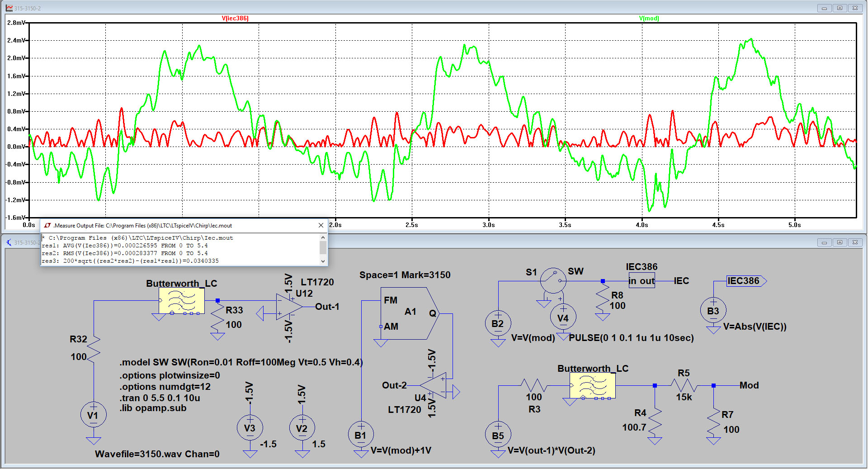Select the Butterworth_LC filter symbol near R5
The height and width of the screenshot is (469, 868).
tap(592, 386)
